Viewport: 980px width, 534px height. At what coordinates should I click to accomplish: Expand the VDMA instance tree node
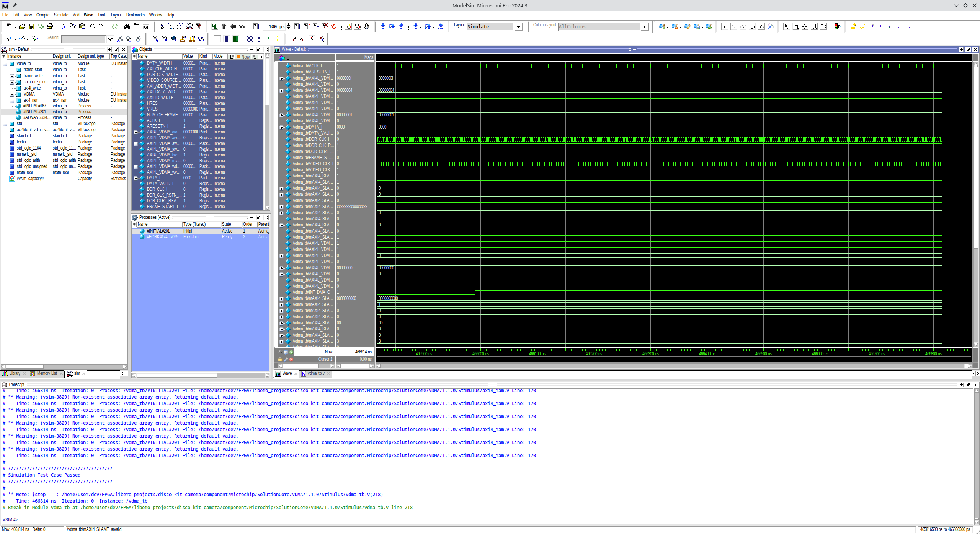(12, 94)
